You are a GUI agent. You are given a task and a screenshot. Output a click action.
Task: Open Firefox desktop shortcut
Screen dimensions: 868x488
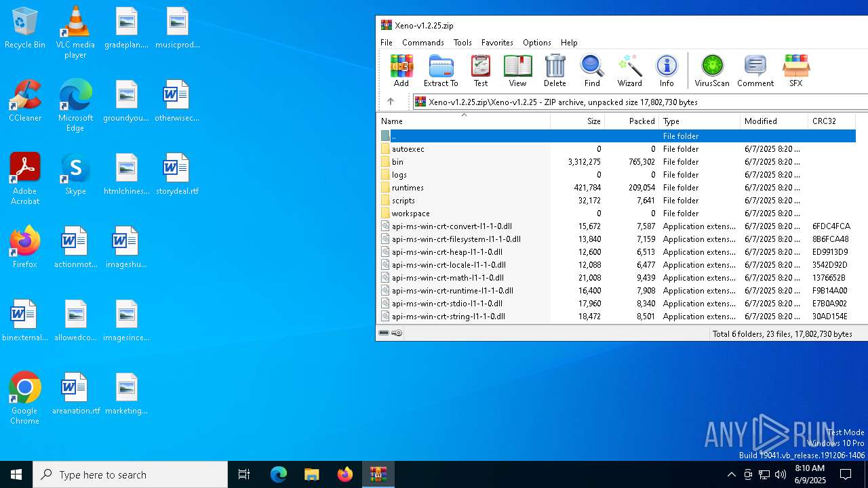pyautogui.click(x=25, y=247)
